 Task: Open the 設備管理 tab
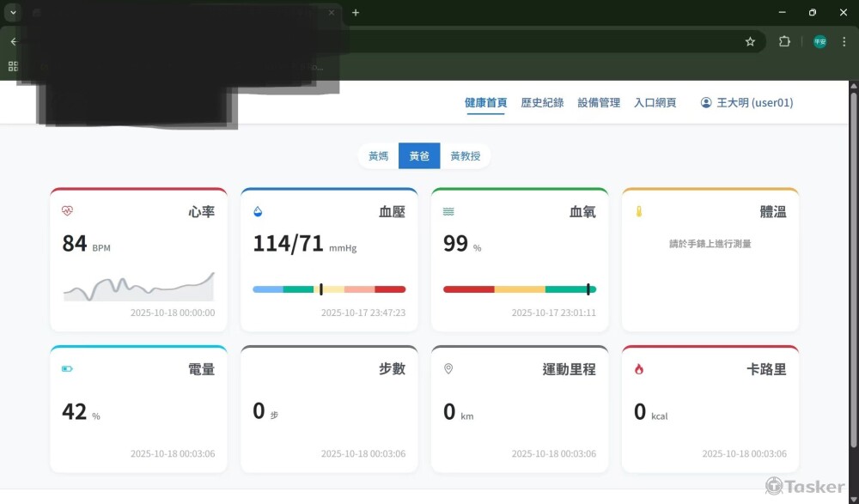click(x=599, y=101)
